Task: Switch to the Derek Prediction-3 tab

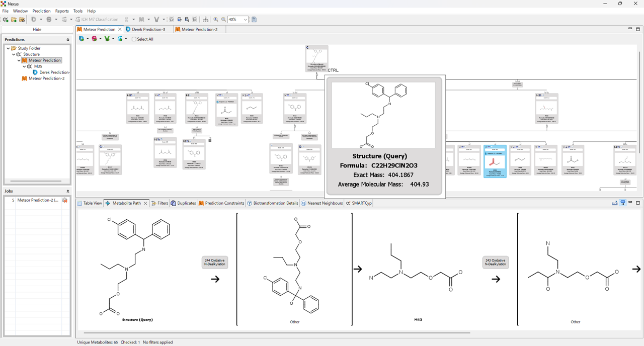Action: (x=148, y=30)
